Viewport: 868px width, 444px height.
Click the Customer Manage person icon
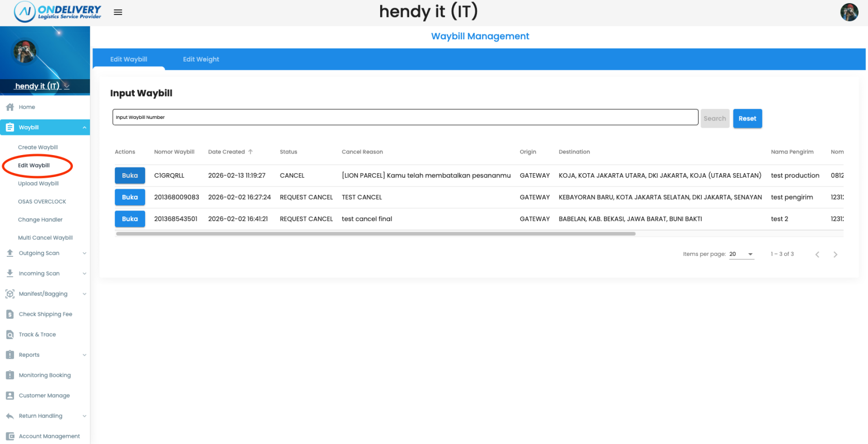[10, 395]
